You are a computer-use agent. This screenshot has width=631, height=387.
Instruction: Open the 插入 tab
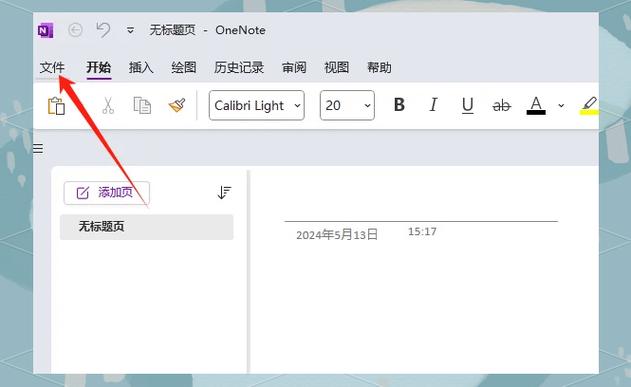(x=141, y=68)
